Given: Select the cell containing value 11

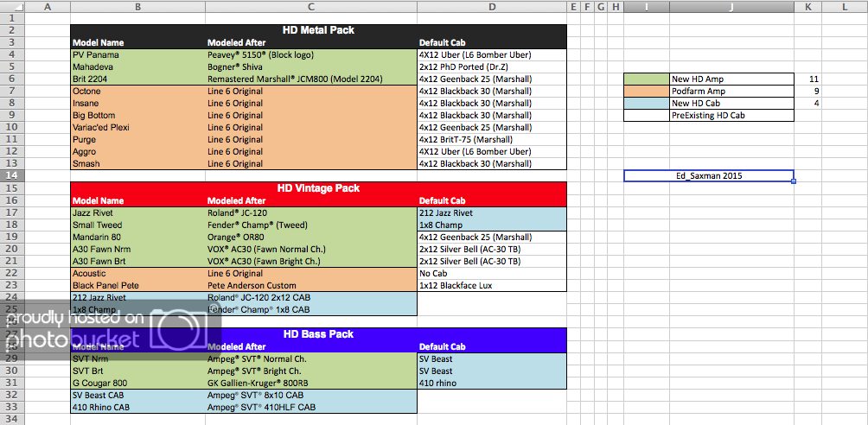Looking at the screenshot, I should (x=807, y=79).
